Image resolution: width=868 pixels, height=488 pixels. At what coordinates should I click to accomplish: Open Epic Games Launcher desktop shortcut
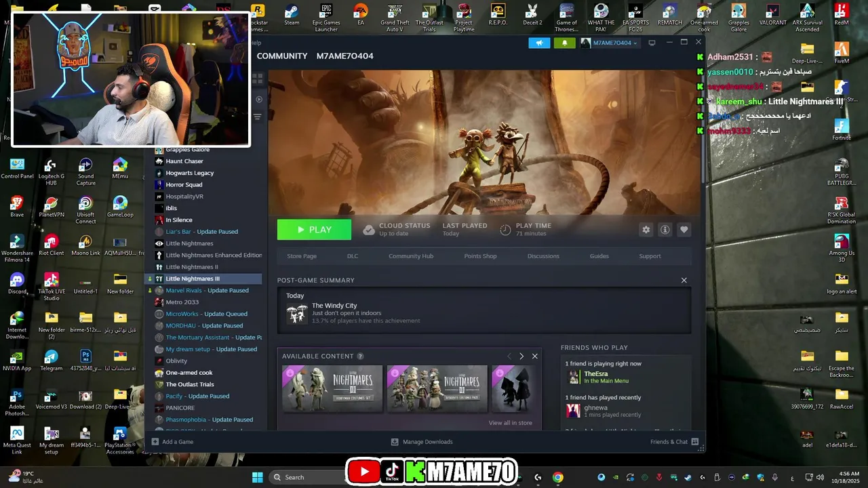[x=326, y=18]
